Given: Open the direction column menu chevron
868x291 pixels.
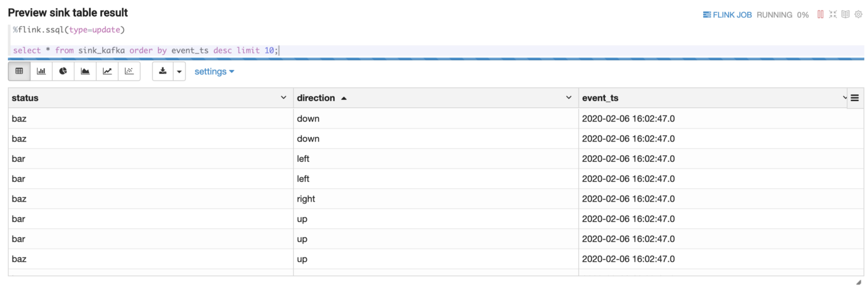Looking at the screenshot, I should pyautogui.click(x=569, y=98).
